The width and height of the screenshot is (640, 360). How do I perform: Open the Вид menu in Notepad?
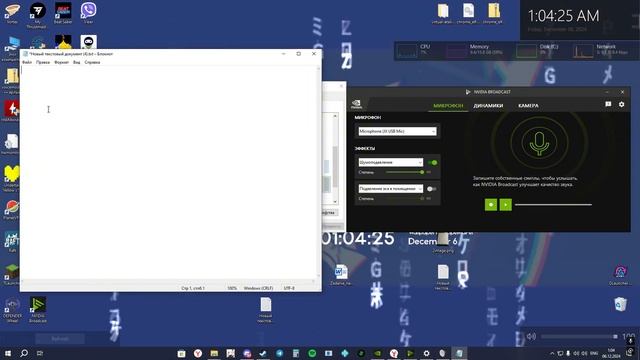[77, 62]
